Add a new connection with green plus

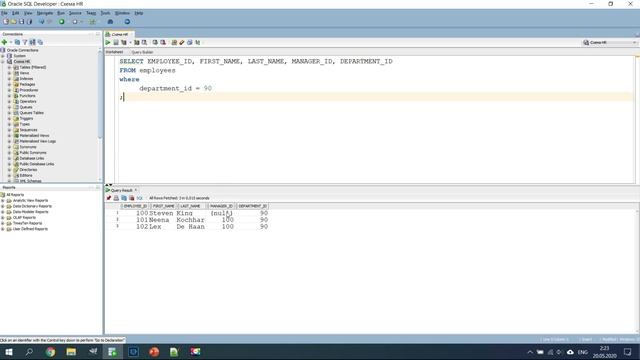coord(4,42)
